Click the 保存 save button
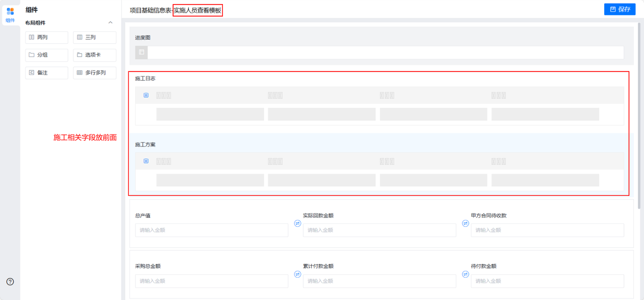The image size is (644, 300). pyautogui.click(x=619, y=9)
